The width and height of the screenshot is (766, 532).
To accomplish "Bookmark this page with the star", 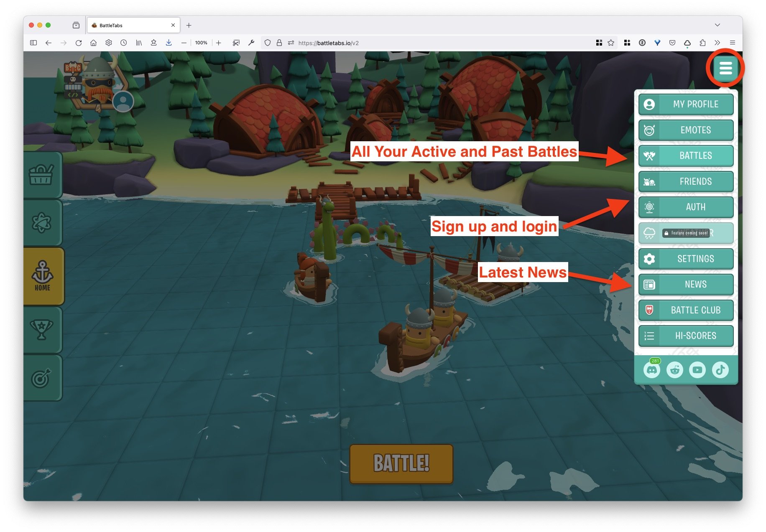I will pos(611,43).
